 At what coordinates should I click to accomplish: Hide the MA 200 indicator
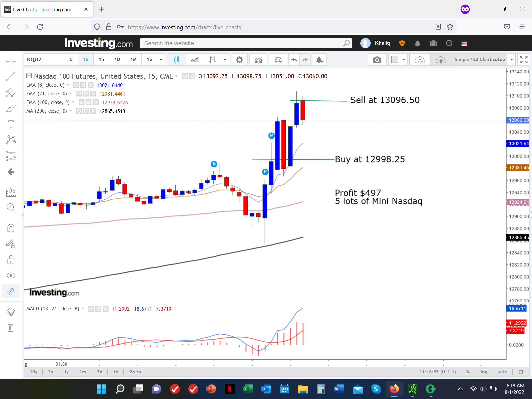tap(79, 111)
